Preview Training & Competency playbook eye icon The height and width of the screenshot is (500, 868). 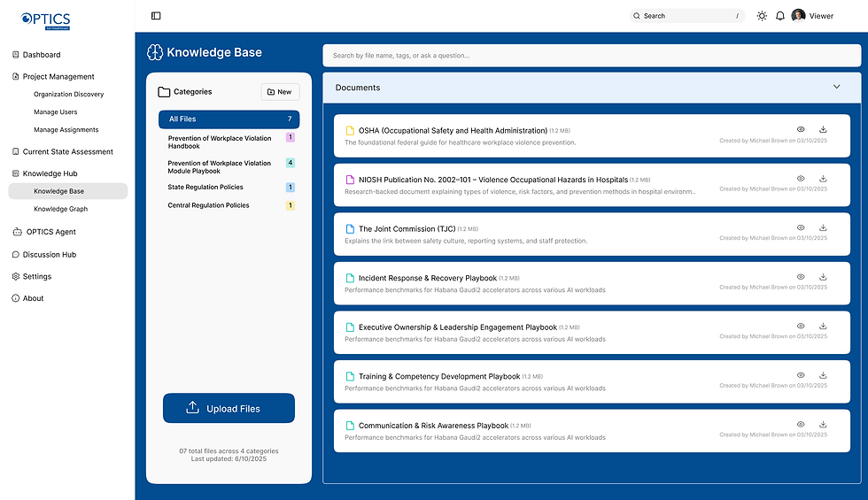click(801, 375)
